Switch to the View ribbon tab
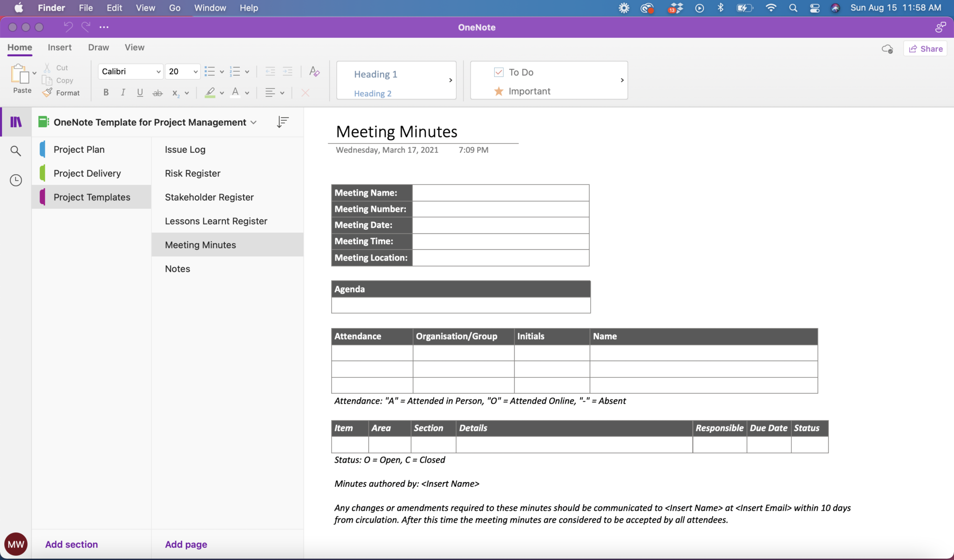The width and height of the screenshot is (954, 560). 135,48
